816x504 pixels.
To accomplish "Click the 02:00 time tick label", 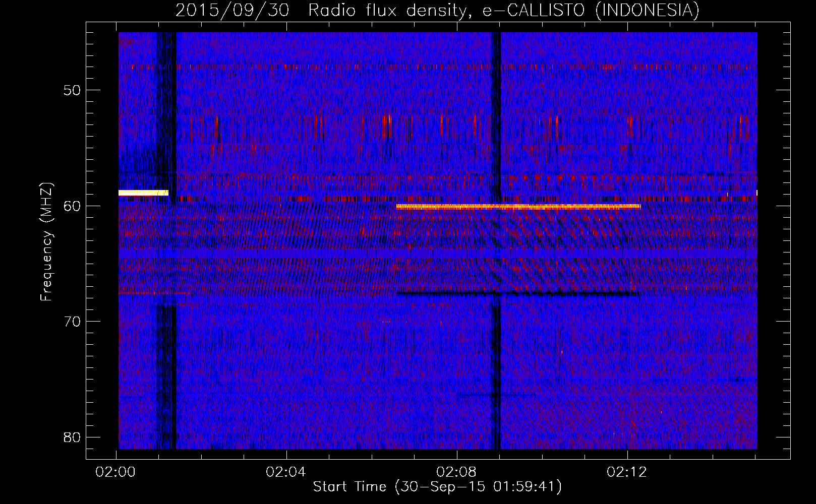I will tap(116, 472).
